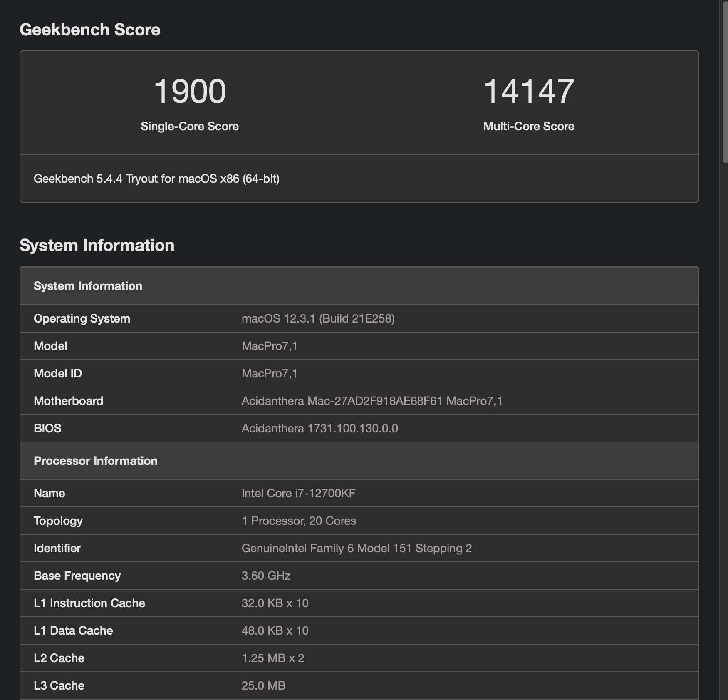This screenshot has height=700, width=728.
Task: Select the single-core score 1900
Action: point(190,91)
